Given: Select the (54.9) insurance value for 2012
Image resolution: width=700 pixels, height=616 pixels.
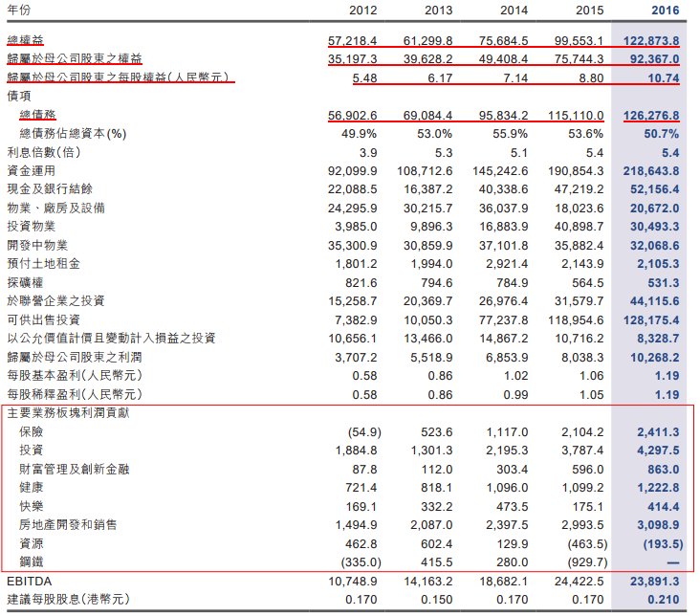Looking at the screenshot, I should click(363, 432).
